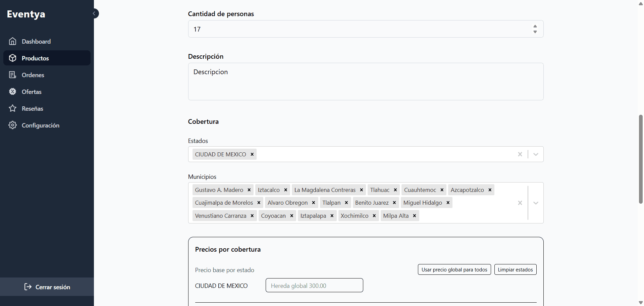Screen dimensions: 644x306
Task: Switch to the Ordenes section
Action: [33, 74]
